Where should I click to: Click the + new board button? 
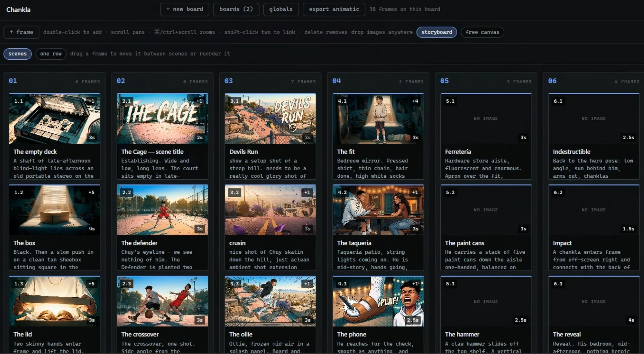coord(185,9)
